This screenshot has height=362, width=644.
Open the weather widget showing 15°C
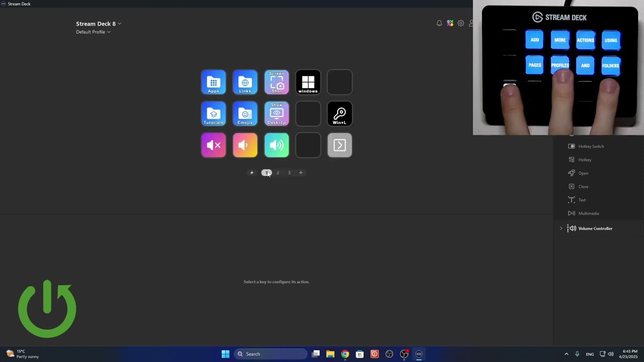[23, 354]
